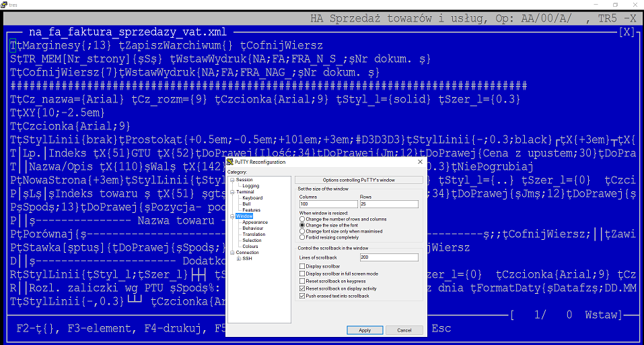Select Session in the category tree
The image size is (644, 345).
tap(244, 180)
